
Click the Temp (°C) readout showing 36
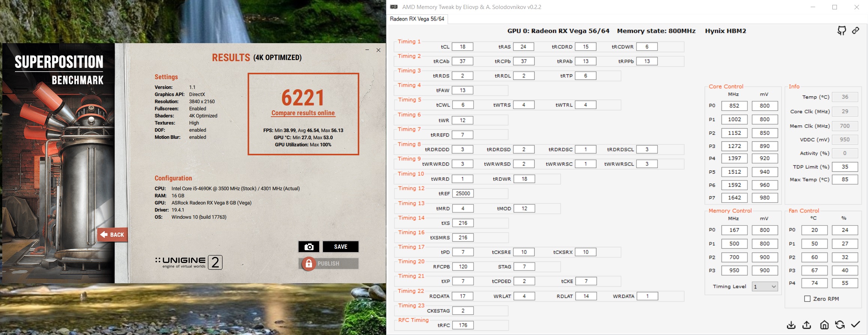[845, 97]
